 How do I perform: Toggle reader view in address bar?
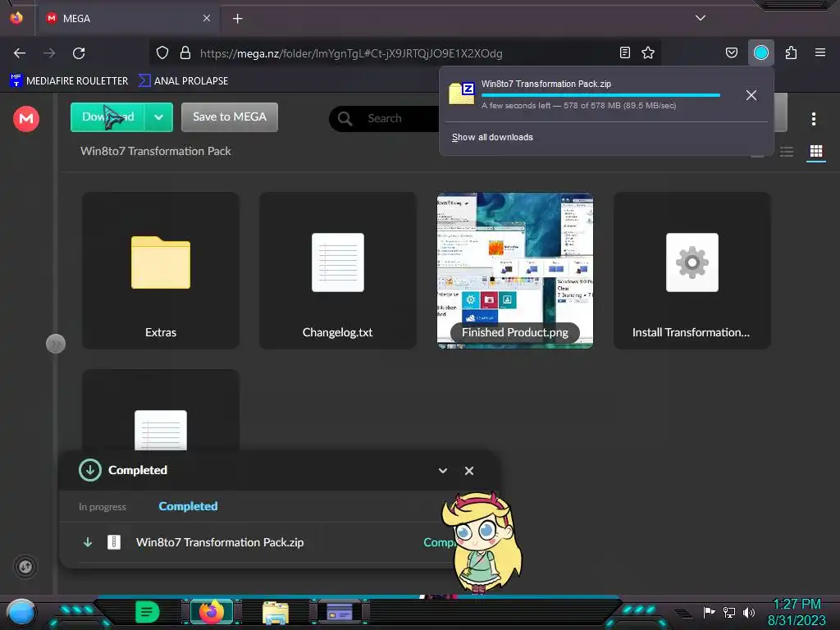624,52
